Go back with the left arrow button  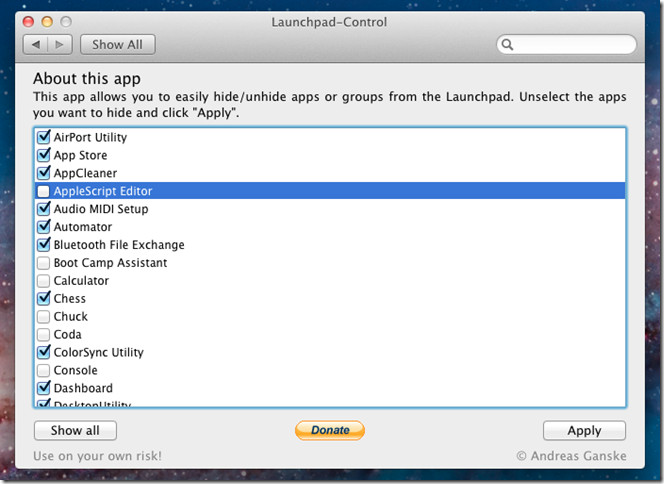(x=36, y=44)
